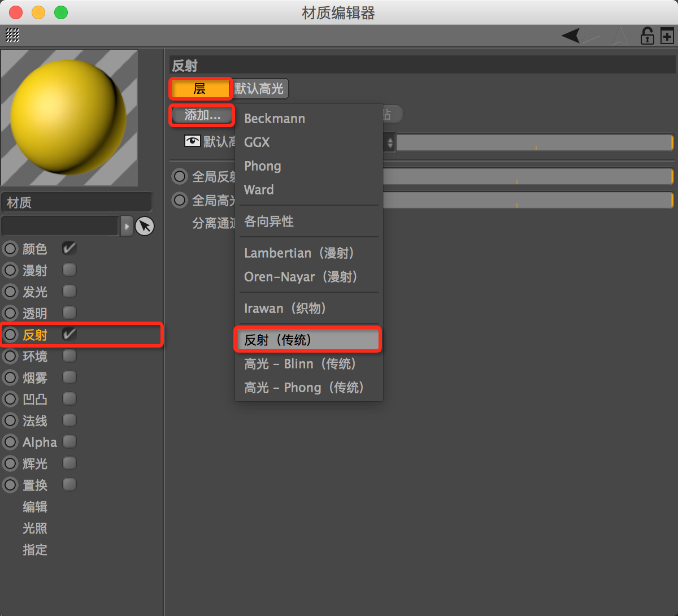Click the layer blend mode stepper arrows
Viewport: 678px width, 616px height.
coord(390,142)
